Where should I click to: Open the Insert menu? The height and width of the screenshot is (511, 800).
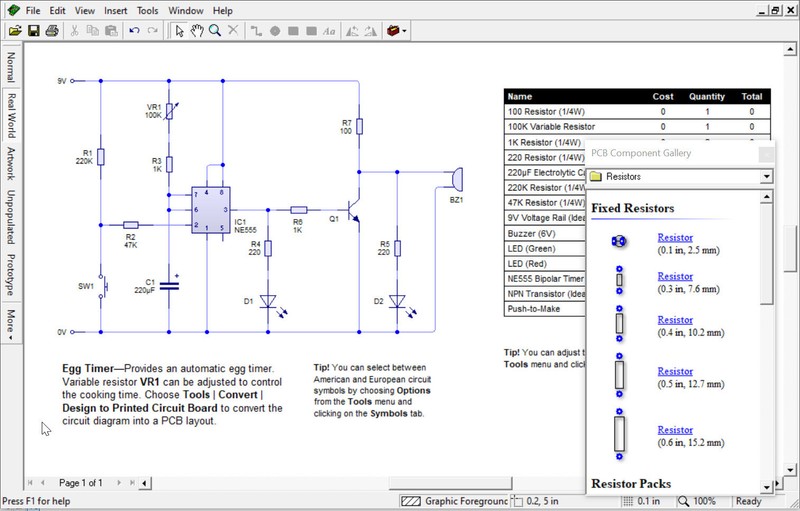coord(116,10)
